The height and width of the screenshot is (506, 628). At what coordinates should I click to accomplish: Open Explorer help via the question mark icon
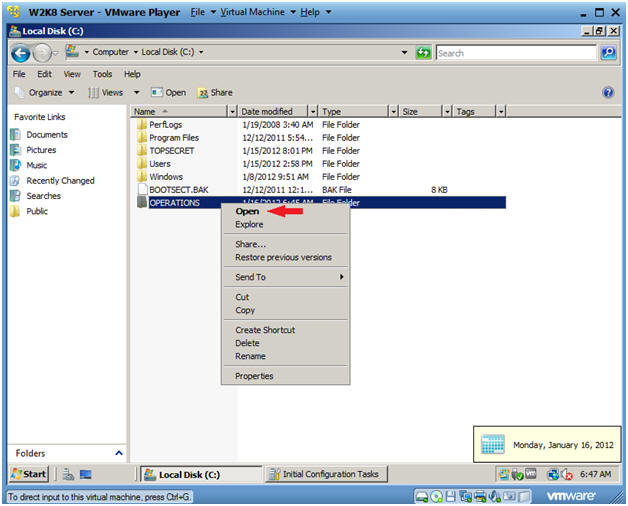click(608, 93)
